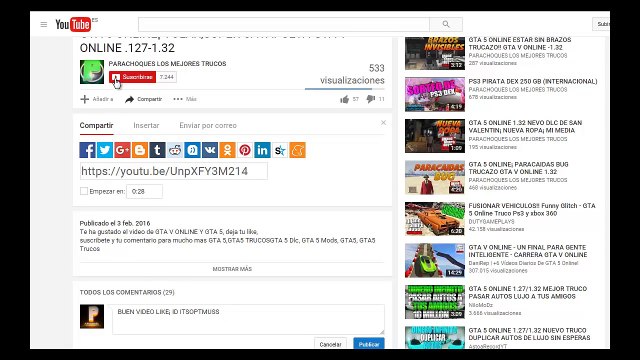Share via the light-blue icon right of Reddit
640x360 pixels.
[192, 150]
